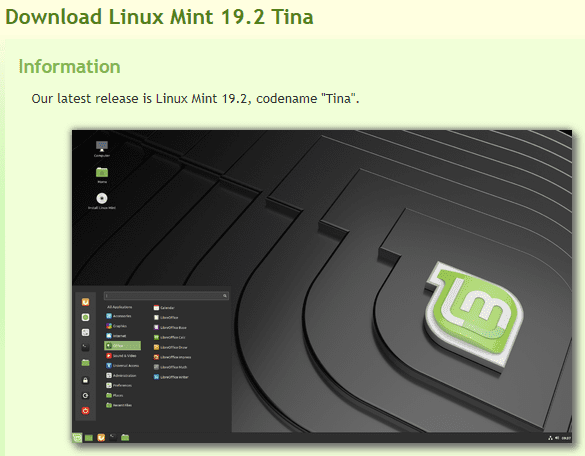Viewport: 585px width, 456px height.
Task: Click the green show-desktop icon on panel
Action: pos(89,437)
